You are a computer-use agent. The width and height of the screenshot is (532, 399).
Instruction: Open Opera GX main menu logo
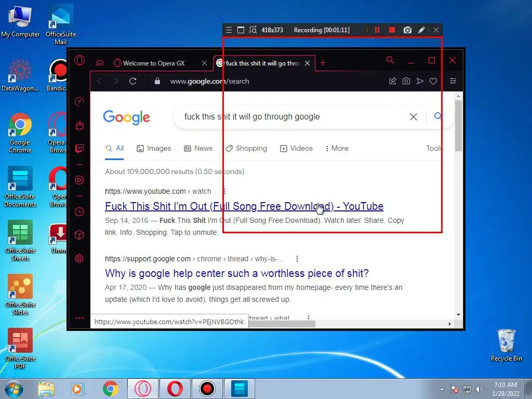[x=79, y=60]
